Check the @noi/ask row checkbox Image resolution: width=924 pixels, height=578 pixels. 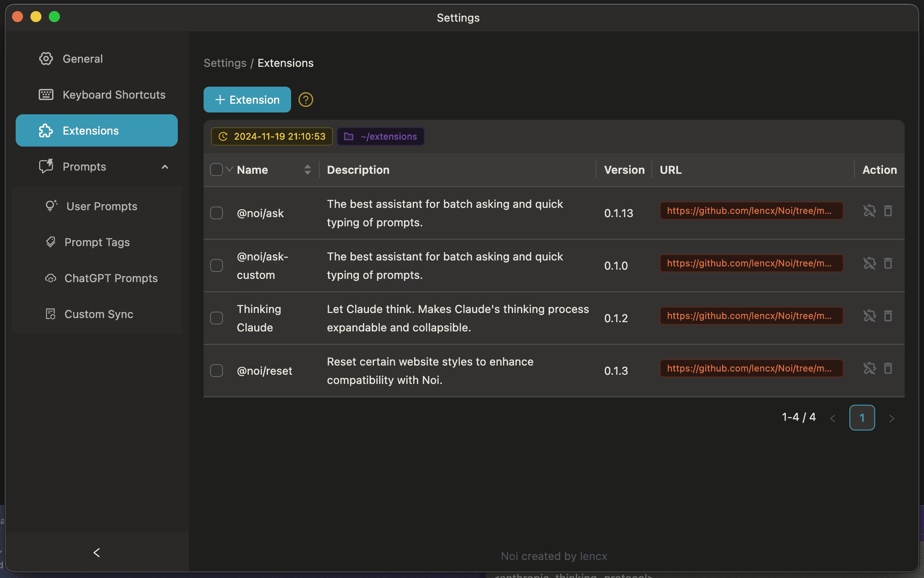click(216, 213)
